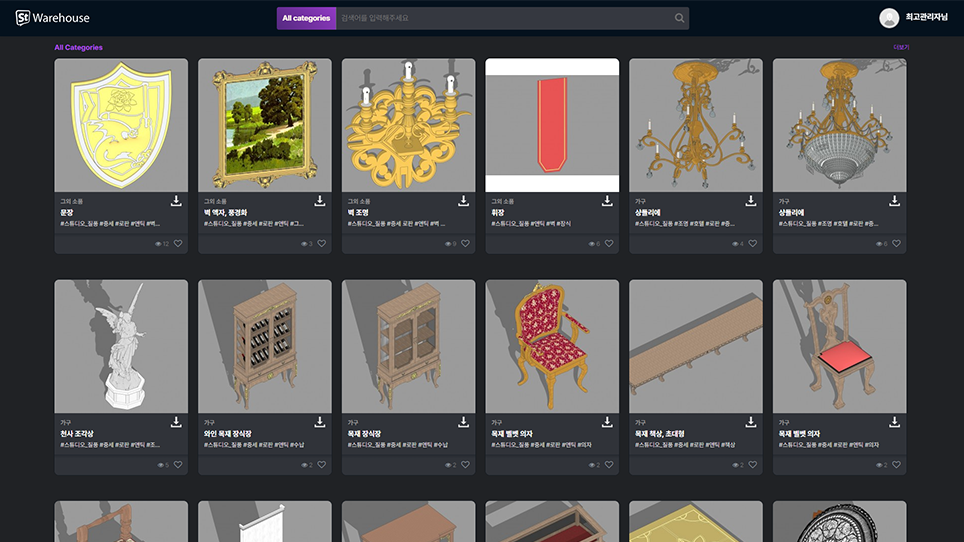Click the profile avatar picture
This screenshot has width=964, height=542.
[889, 18]
